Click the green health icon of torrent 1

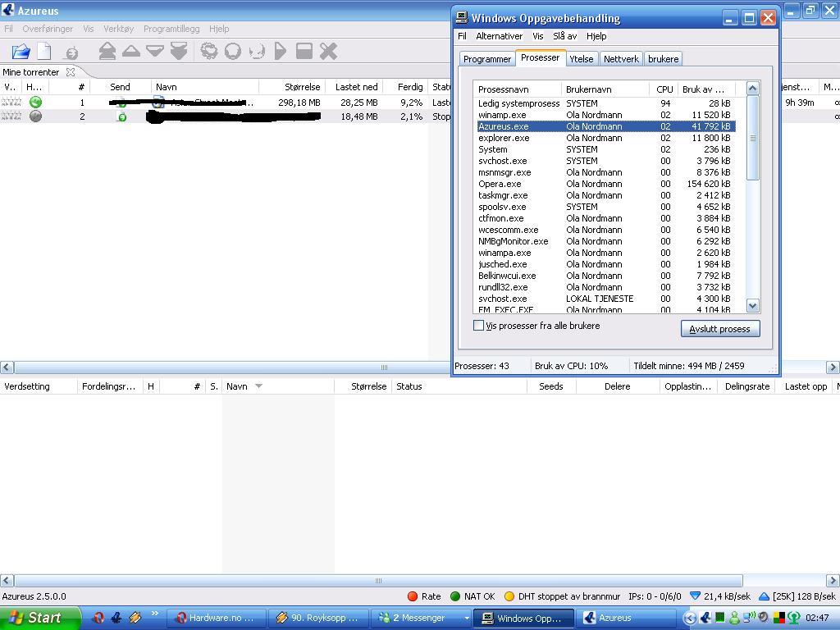(x=35, y=102)
